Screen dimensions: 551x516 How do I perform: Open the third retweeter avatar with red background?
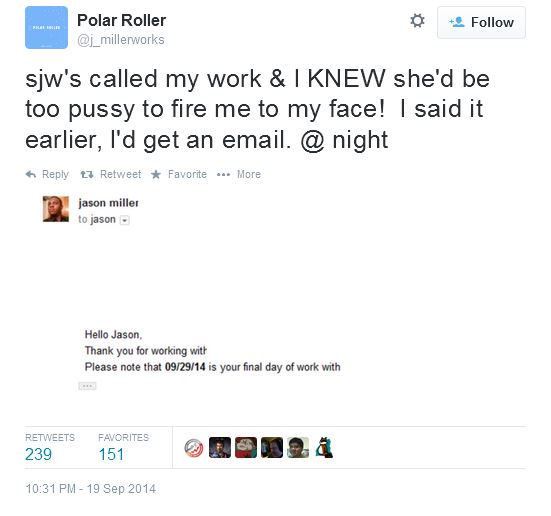pos(246,447)
